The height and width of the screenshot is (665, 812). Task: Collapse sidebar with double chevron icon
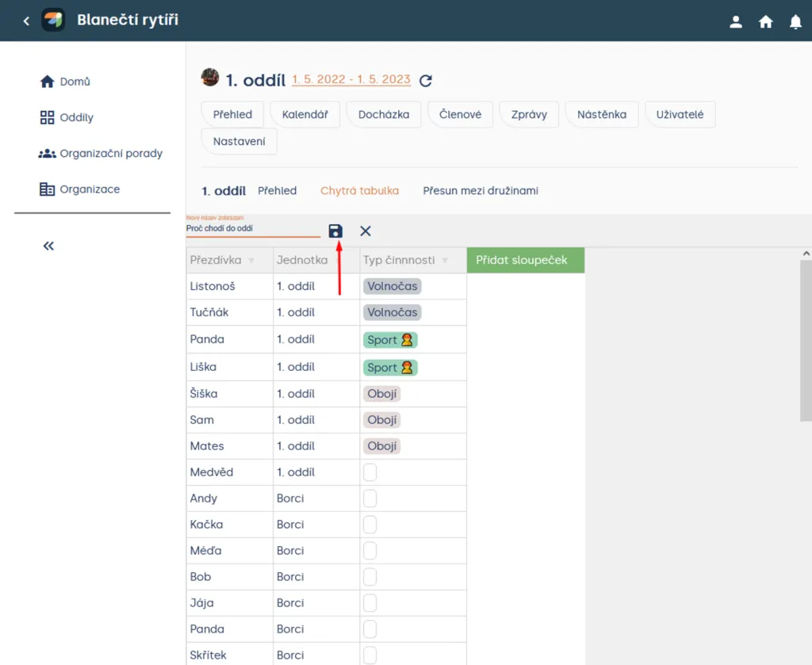pos(48,246)
